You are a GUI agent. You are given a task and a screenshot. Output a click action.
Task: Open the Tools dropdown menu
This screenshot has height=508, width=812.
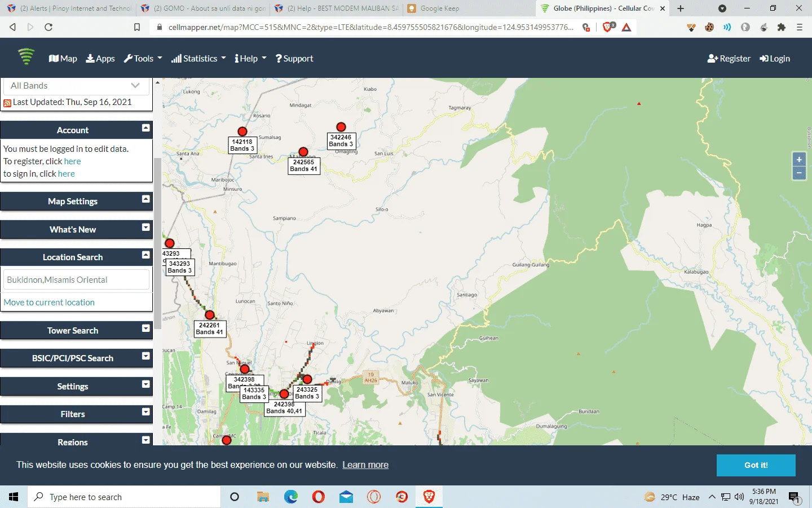(x=143, y=58)
